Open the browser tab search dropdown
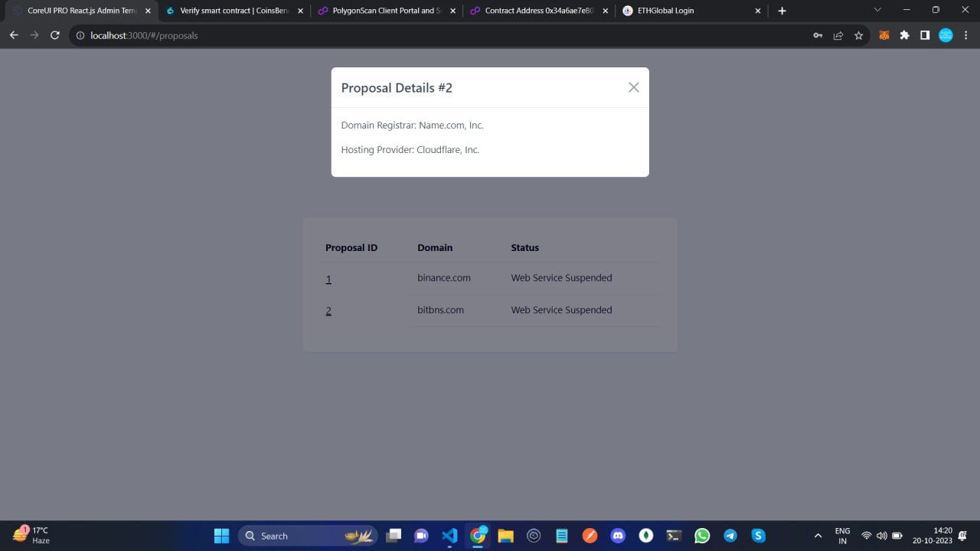This screenshot has height=551, width=980. [877, 10]
